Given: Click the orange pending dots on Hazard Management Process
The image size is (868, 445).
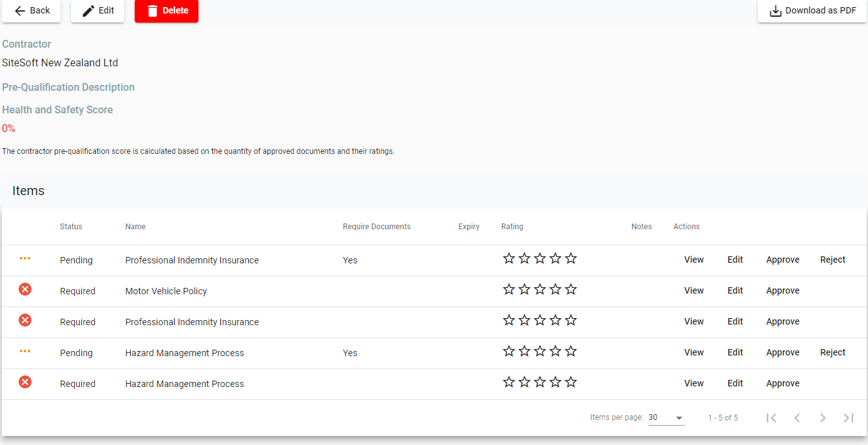Looking at the screenshot, I should 25,351.
